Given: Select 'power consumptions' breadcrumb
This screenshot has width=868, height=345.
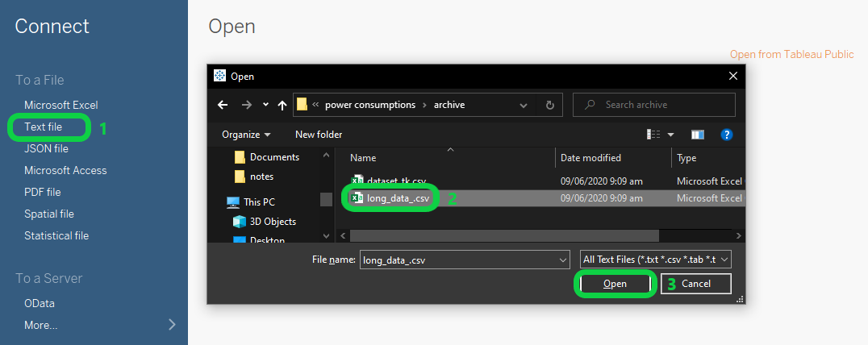Looking at the screenshot, I should [369, 105].
